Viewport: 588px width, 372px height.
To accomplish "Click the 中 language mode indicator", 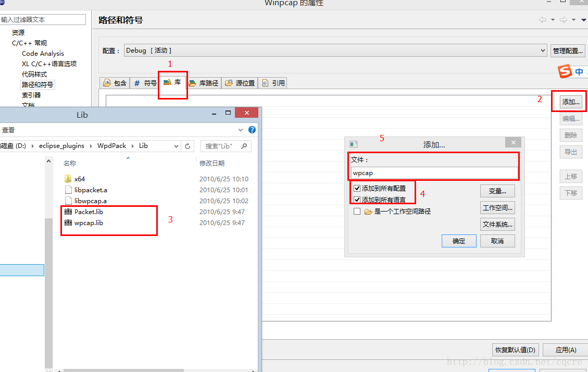I will pyautogui.click(x=579, y=71).
